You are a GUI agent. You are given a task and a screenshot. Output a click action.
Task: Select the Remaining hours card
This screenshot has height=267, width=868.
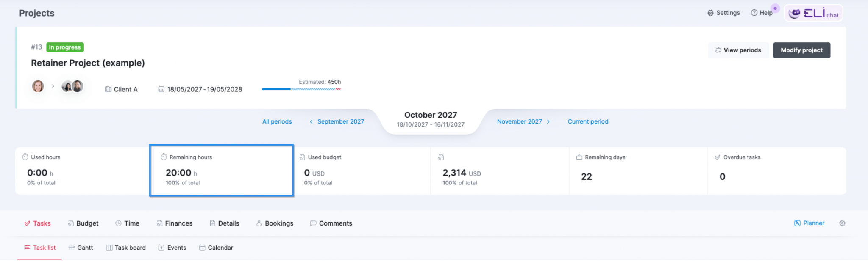point(221,171)
